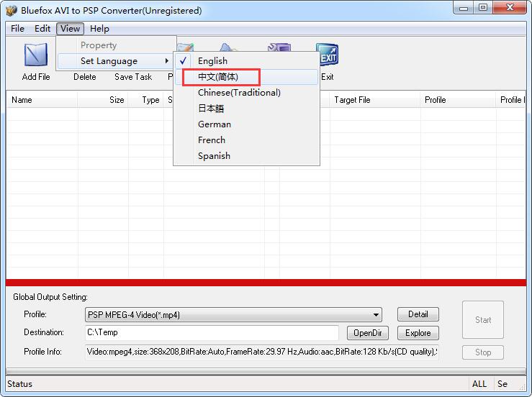The width and height of the screenshot is (532, 397).
Task: Open the Profile dropdown list
Action: pyautogui.click(x=233, y=314)
